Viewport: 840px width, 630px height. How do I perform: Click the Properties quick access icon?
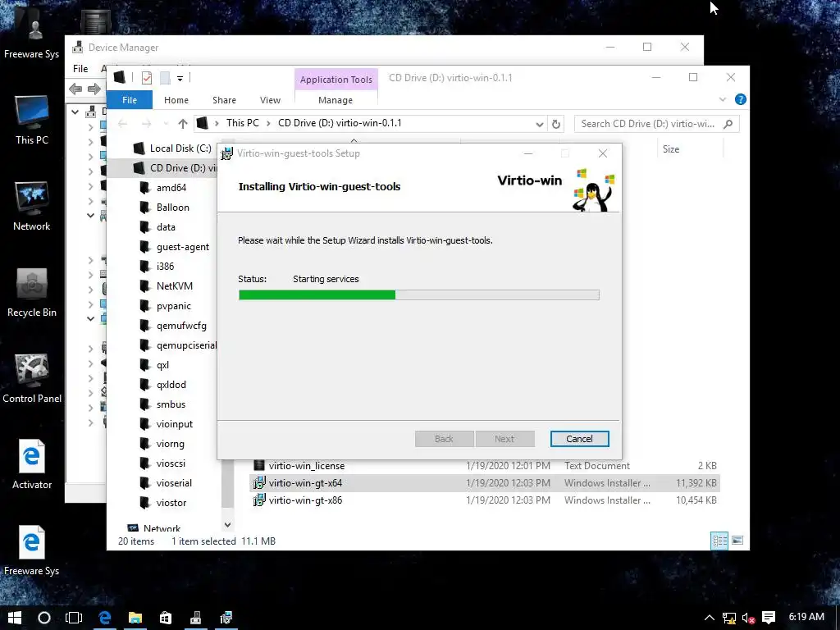click(146, 78)
